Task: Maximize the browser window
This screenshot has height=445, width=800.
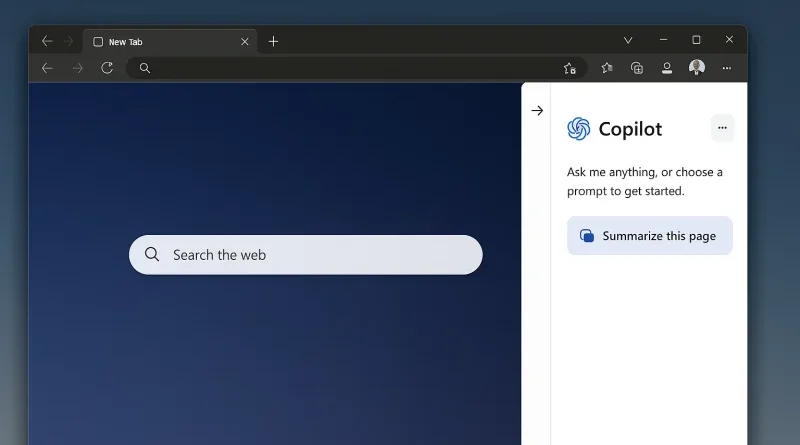Action: (696, 40)
